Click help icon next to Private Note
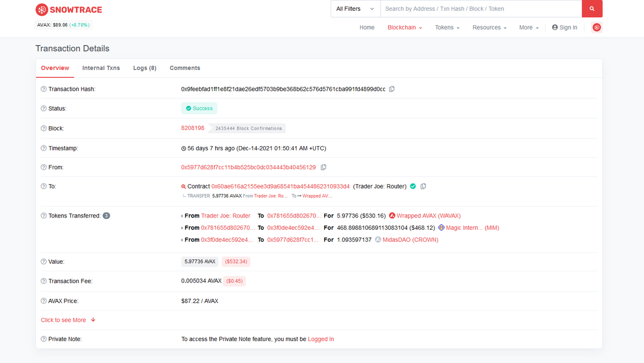The image size is (644, 363). pyautogui.click(x=43, y=339)
